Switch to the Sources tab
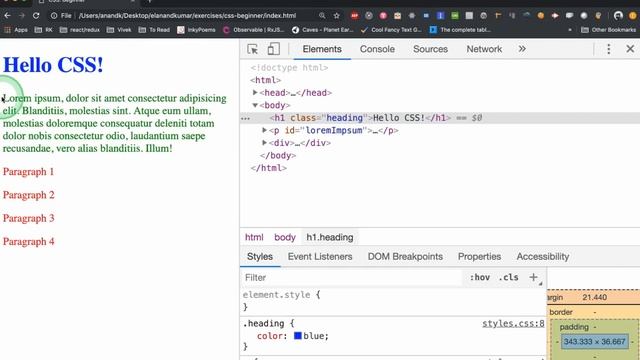 pyautogui.click(x=430, y=49)
